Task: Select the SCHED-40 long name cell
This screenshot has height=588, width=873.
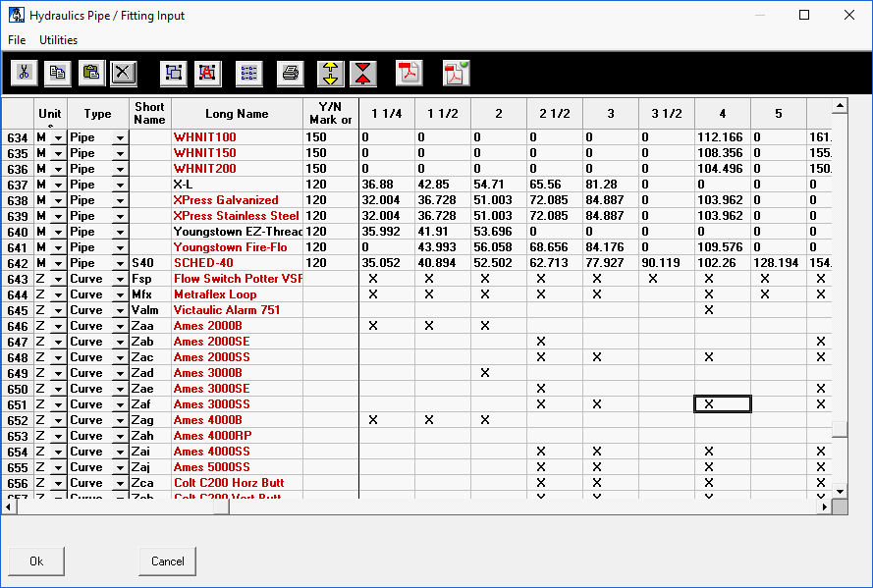Action: click(x=238, y=263)
